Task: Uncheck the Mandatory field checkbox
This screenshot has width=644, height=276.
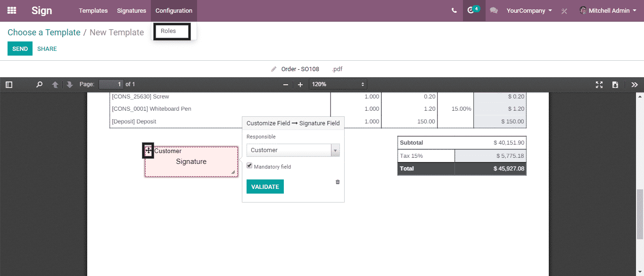Action: point(250,166)
